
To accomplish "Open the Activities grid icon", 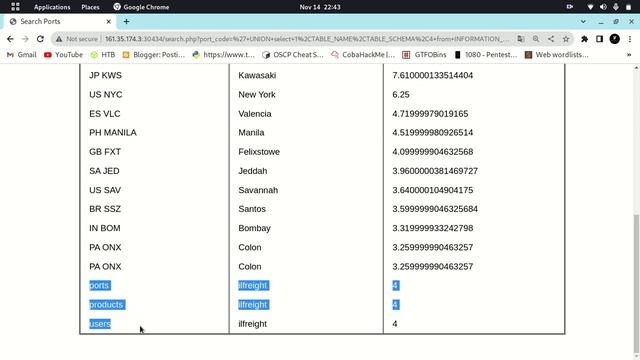I will pos(15,7).
